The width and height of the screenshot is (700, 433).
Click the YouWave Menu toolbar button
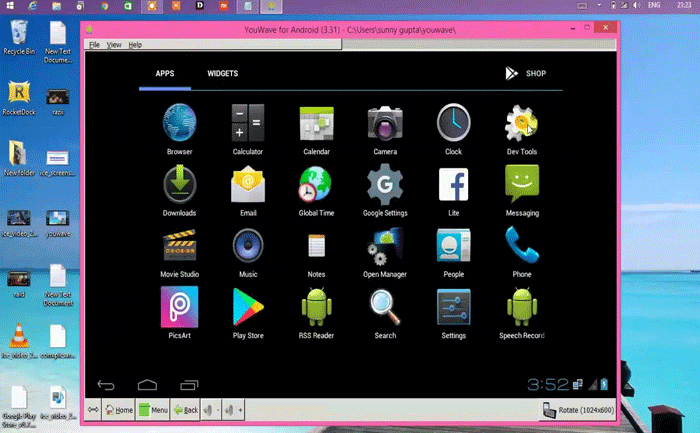point(153,410)
